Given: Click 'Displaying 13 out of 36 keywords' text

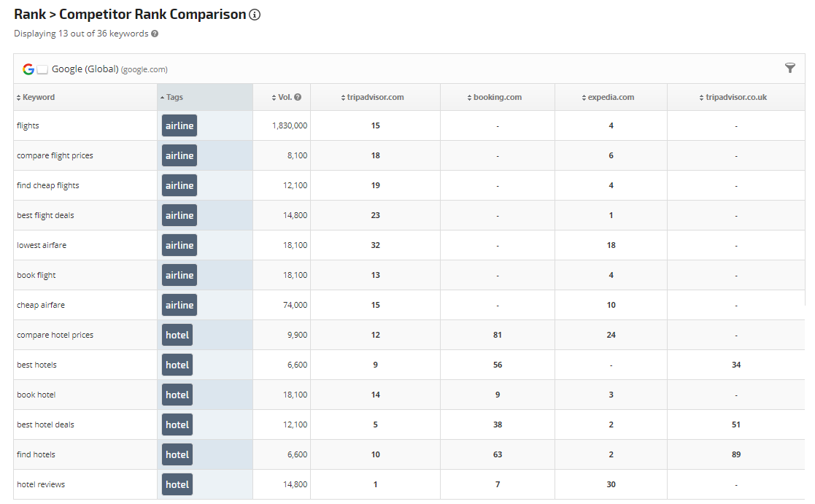Looking at the screenshot, I should tap(81, 34).
